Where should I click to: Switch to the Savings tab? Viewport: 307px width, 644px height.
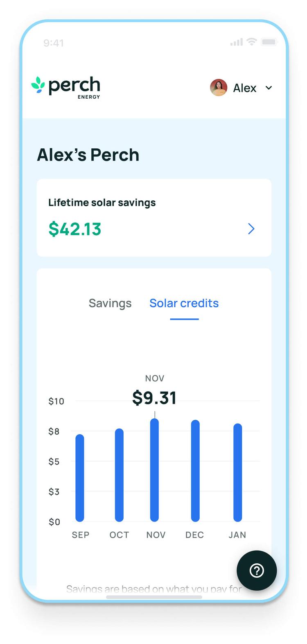110,303
